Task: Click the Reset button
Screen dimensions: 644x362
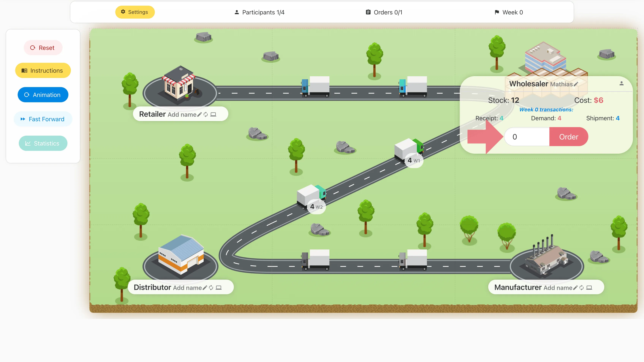Action: point(43,48)
